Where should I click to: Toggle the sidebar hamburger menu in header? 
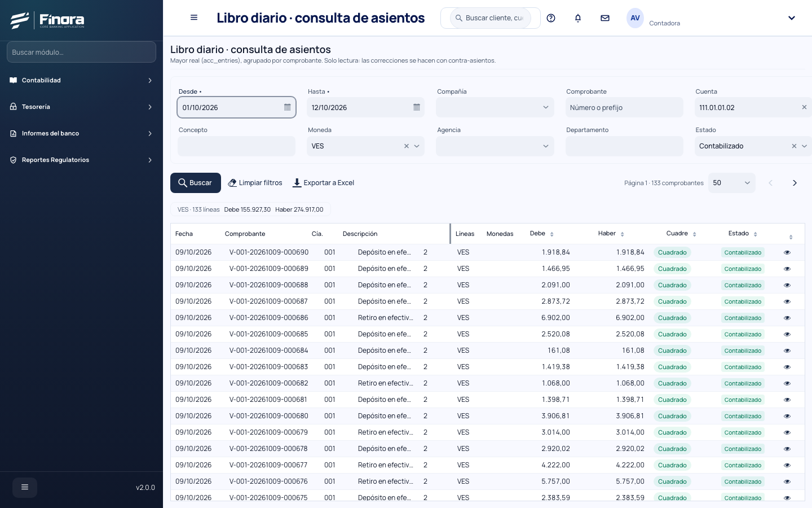coord(194,17)
